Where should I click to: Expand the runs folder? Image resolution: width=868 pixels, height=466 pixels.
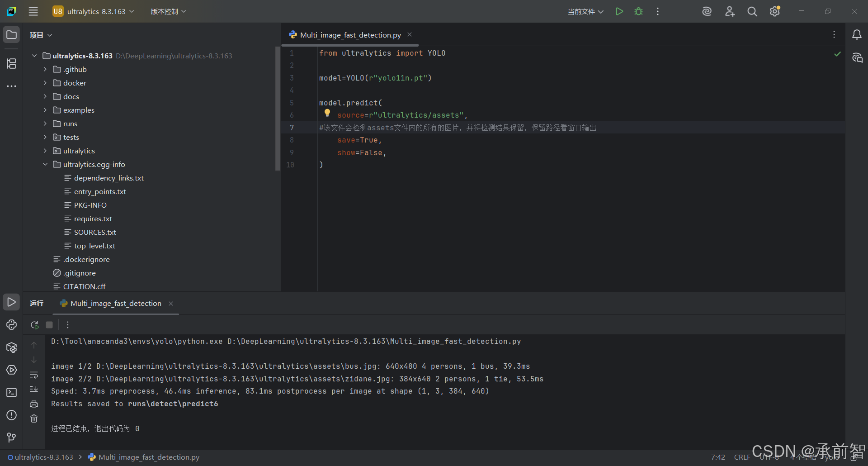(45, 124)
